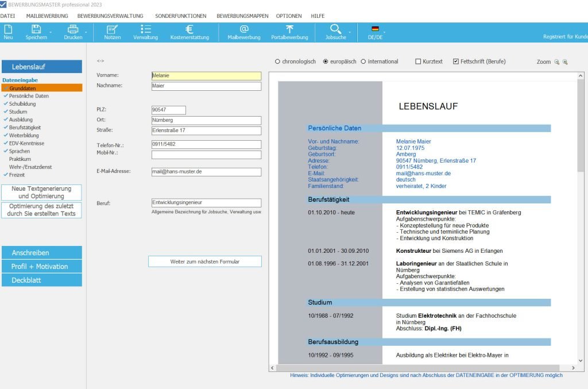Open the Notizen notes tool
This screenshot has height=389, width=588.
(112, 32)
